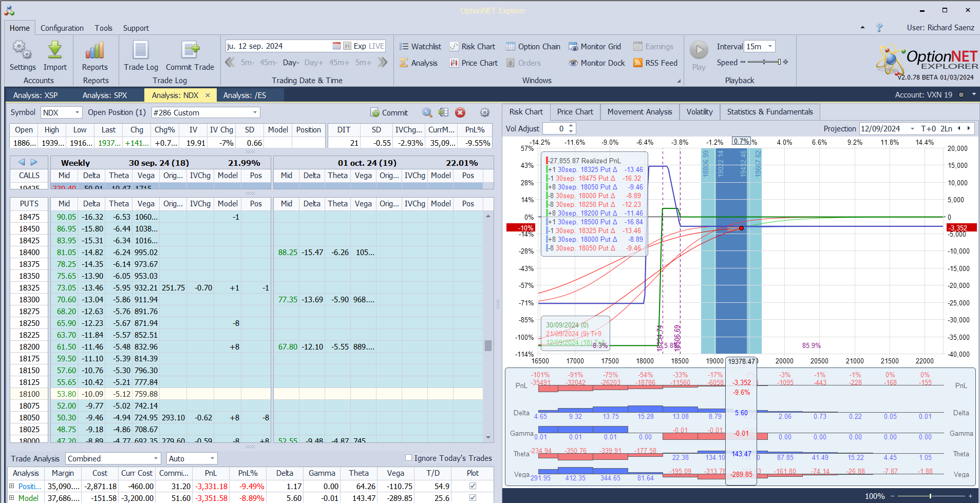Click the Import download icon
This screenshot has width=980, height=503.
coord(55,50)
